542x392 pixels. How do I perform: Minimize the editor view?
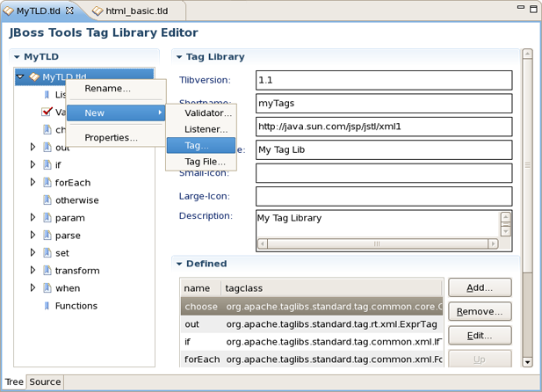[521, 7]
